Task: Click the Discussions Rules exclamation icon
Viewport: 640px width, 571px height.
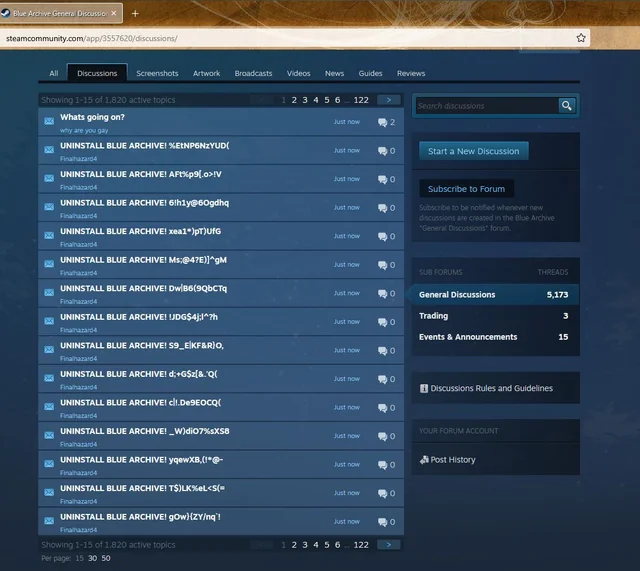Action: pos(424,388)
